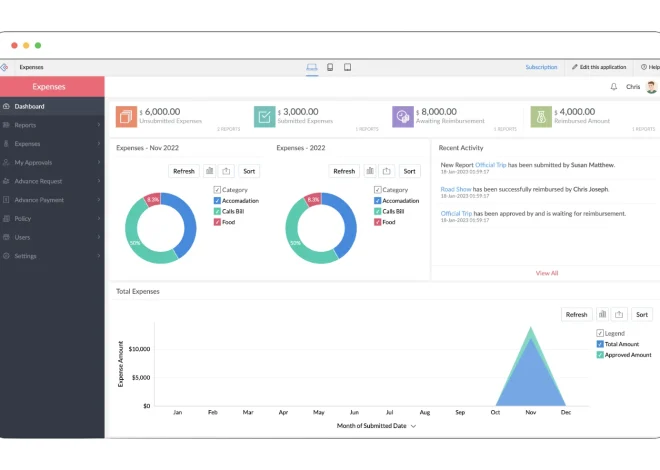Image resolution: width=660 pixels, height=470 pixels.
Task: Click the Edit this application pencil icon
Action: click(575, 67)
